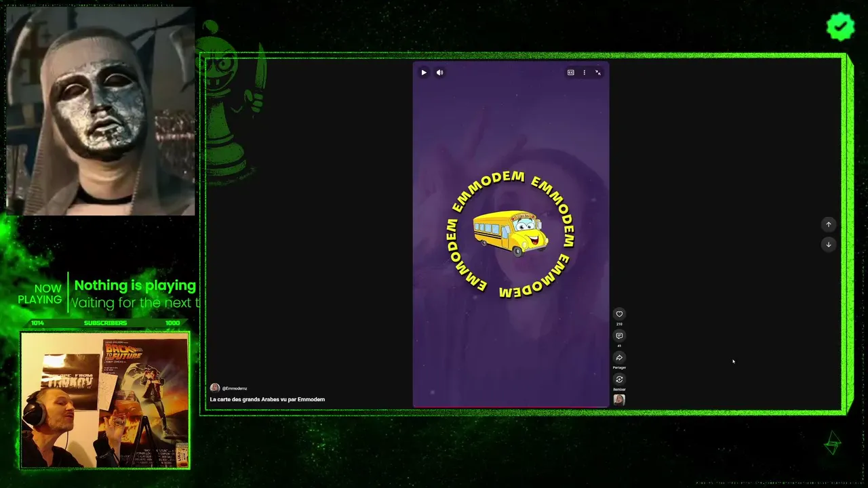Mute the video with the speaker icon
The height and width of the screenshot is (488, 868).
pyautogui.click(x=439, y=73)
